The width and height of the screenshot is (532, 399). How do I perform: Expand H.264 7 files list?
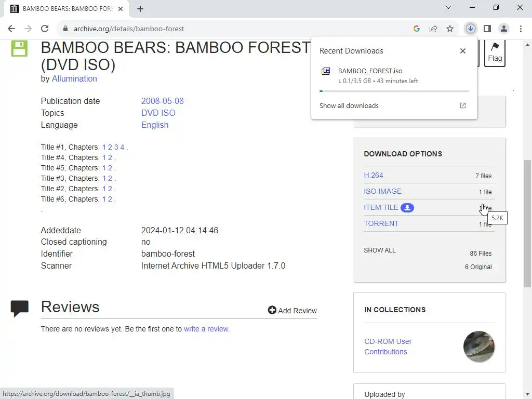click(484, 176)
